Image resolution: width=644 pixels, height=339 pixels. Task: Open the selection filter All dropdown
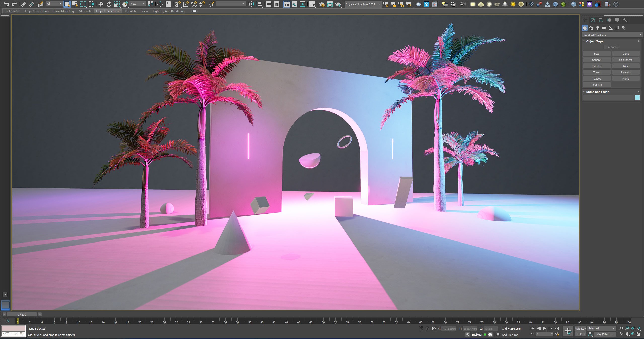pyautogui.click(x=54, y=4)
